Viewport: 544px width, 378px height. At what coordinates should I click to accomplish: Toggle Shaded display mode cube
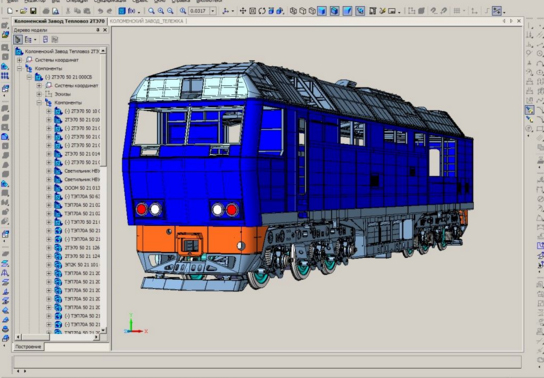pos(322,11)
